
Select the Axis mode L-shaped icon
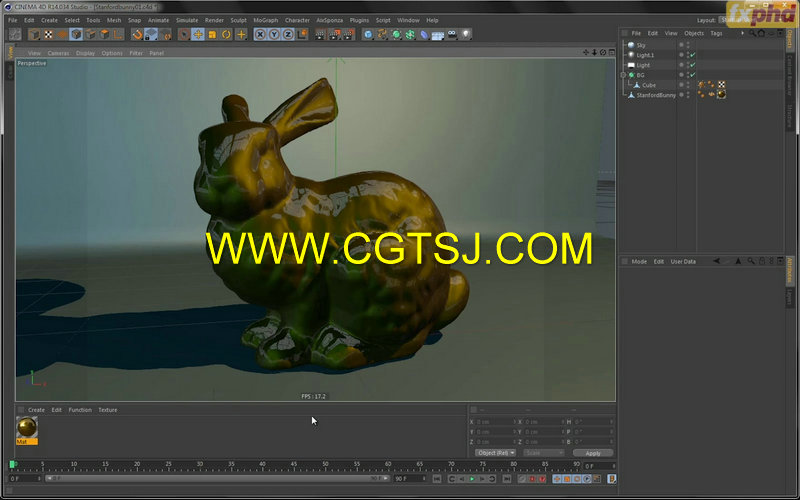pyautogui.click(x=118, y=35)
